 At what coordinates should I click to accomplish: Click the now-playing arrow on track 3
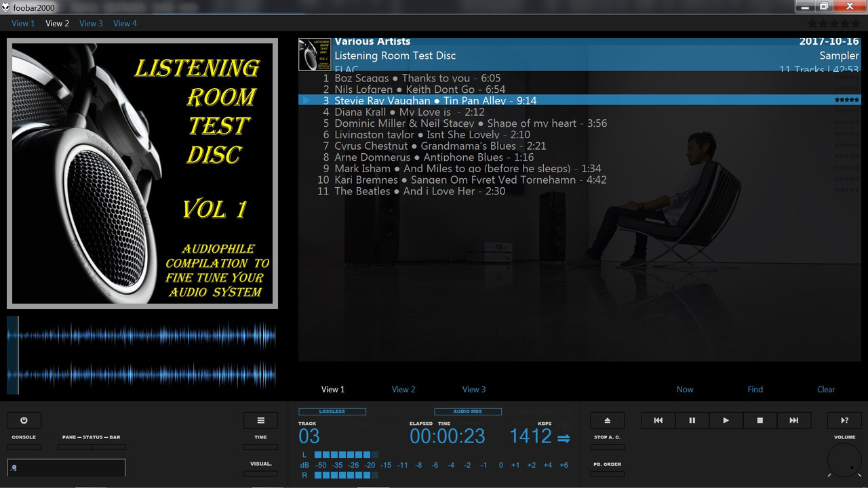point(307,100)
